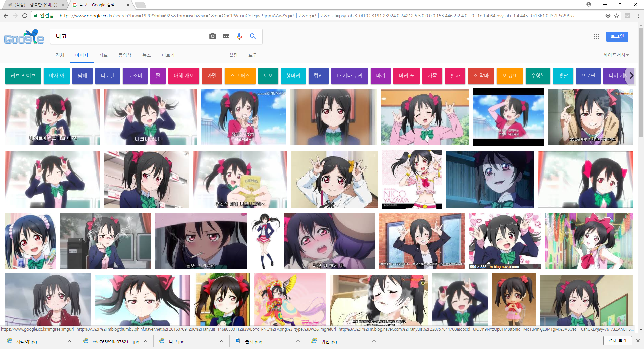
Task: Start voice search with the microphone icon
Action: 239,36
